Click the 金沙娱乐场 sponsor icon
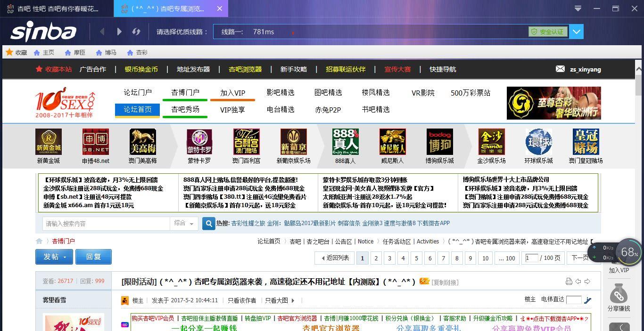This screenshot has width=644, height=331. tap(492, 142)
